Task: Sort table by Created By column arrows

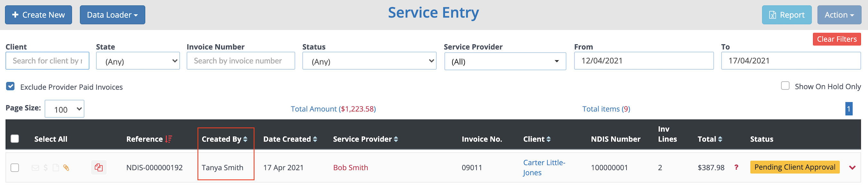Action: pos(245,139)
